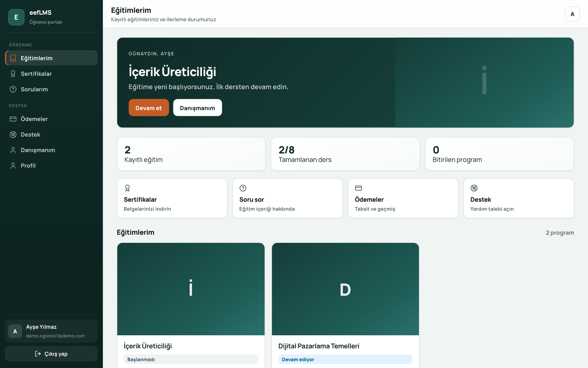Click the Devam et button
The height and width of the screenshot is (368, 588).
[149, 108]
